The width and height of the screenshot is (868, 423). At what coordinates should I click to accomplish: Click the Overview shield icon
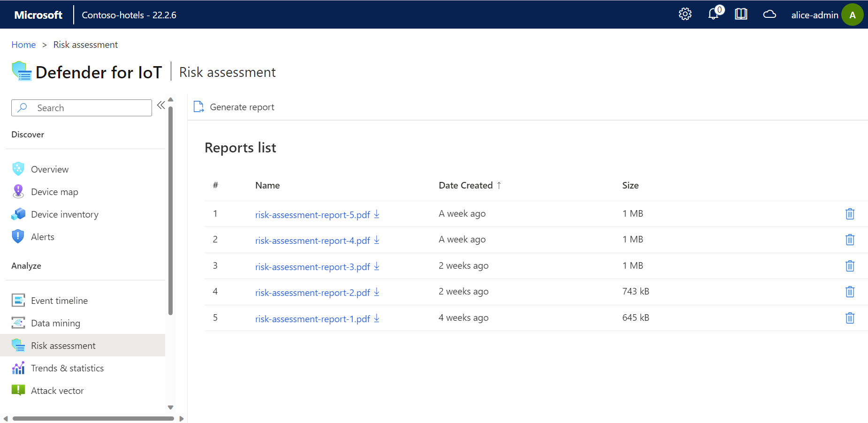tap(18, 169)
